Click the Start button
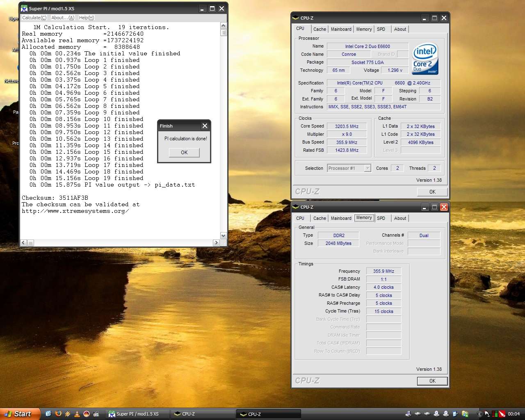Screen dimensions: 525x420 coord(20,414)
